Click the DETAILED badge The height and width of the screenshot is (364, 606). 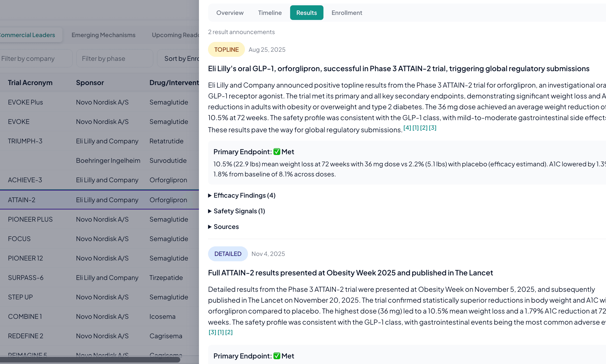point(228,254)
